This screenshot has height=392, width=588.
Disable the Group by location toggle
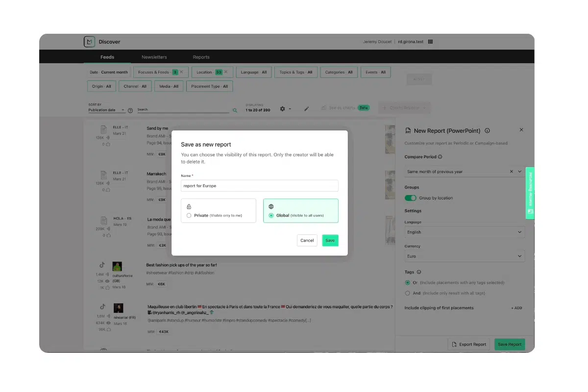click(411, 198)
